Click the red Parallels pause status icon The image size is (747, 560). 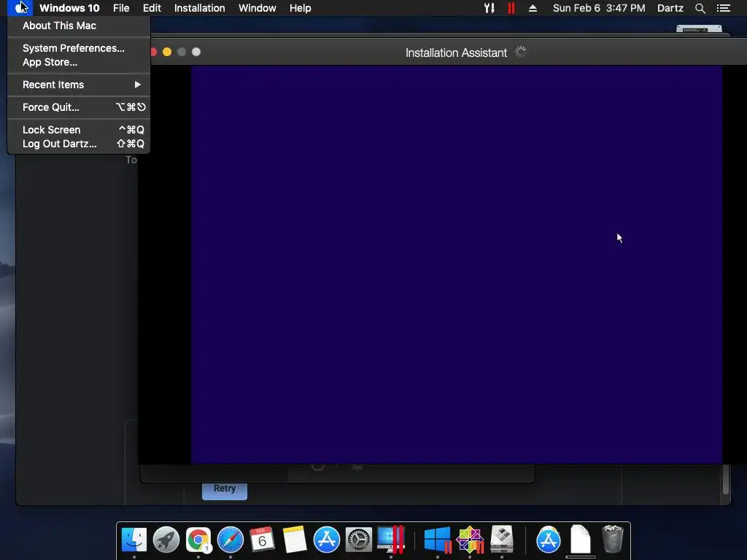pyautogui.click(x=511, y=8)
